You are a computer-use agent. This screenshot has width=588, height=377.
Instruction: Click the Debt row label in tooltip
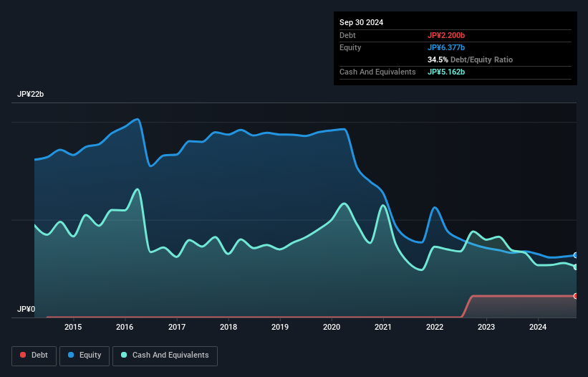click(347, 35)
